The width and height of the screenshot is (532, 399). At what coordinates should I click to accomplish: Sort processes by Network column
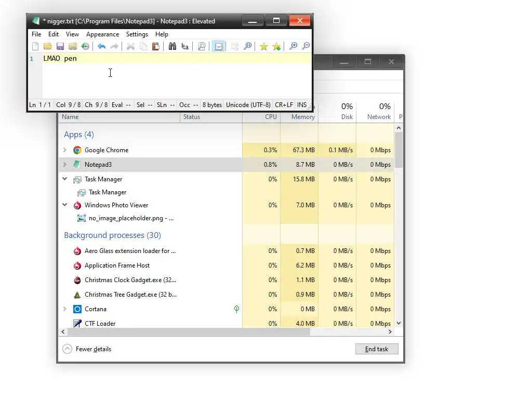[375, 112]
